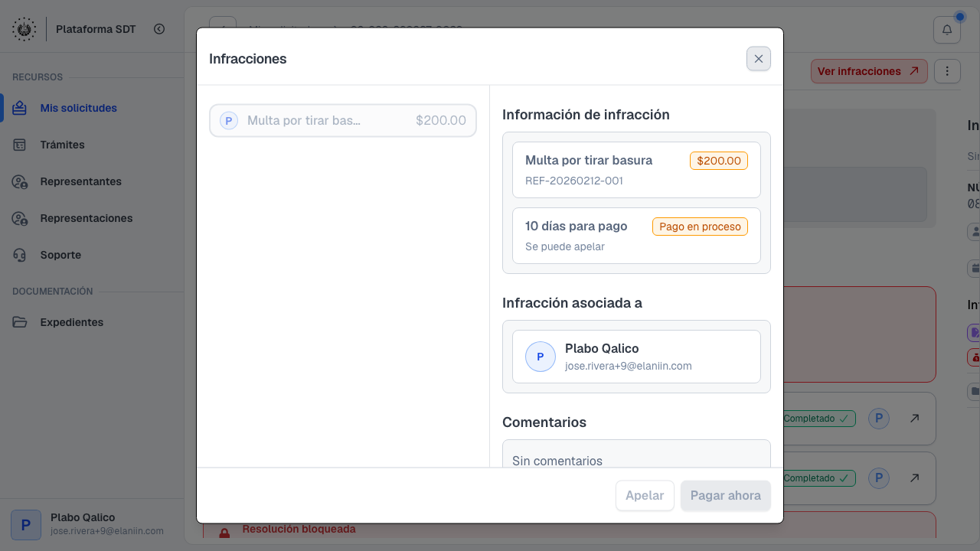The image size is (980, 551).
Task: Click the second Completado status badge
Action: coord(818,478)
